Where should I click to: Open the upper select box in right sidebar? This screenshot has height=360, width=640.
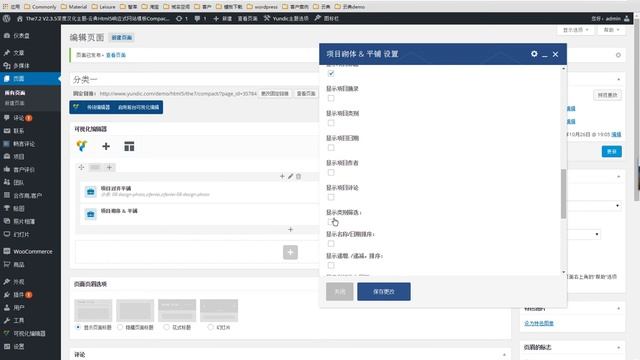tap(594, 205)
